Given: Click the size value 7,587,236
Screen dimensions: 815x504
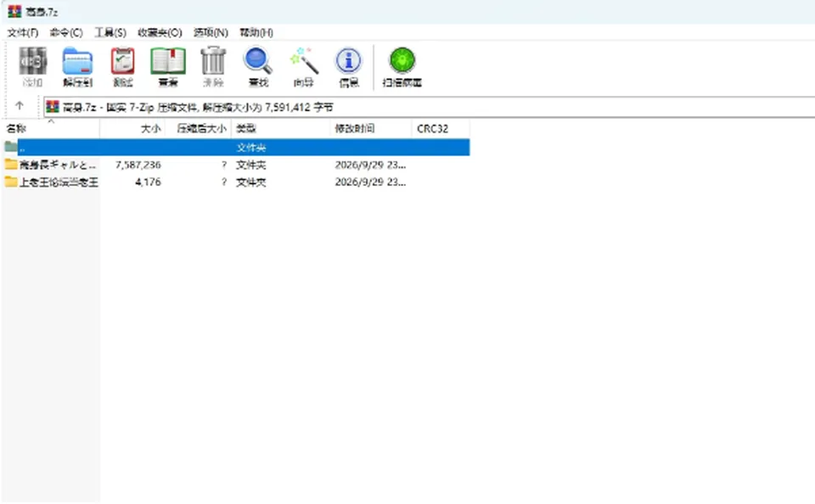Looking at the screenshot, I should pos(138,165).
